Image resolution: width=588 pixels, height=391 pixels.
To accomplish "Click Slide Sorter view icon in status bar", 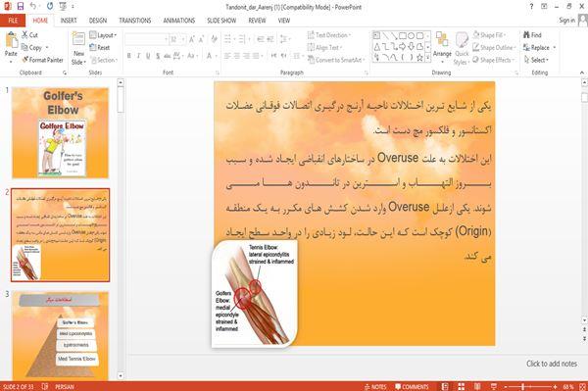I will click(x=462, y=386).
